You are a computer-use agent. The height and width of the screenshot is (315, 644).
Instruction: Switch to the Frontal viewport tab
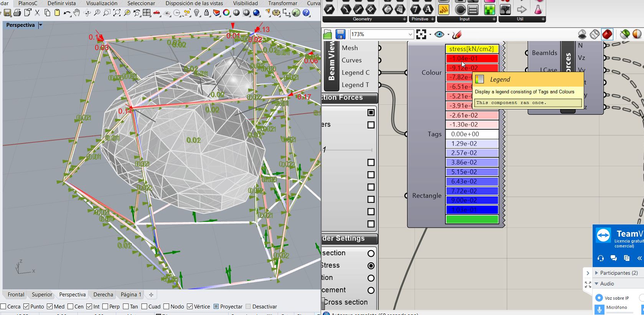pyautogui.click(x=16, y=295)
